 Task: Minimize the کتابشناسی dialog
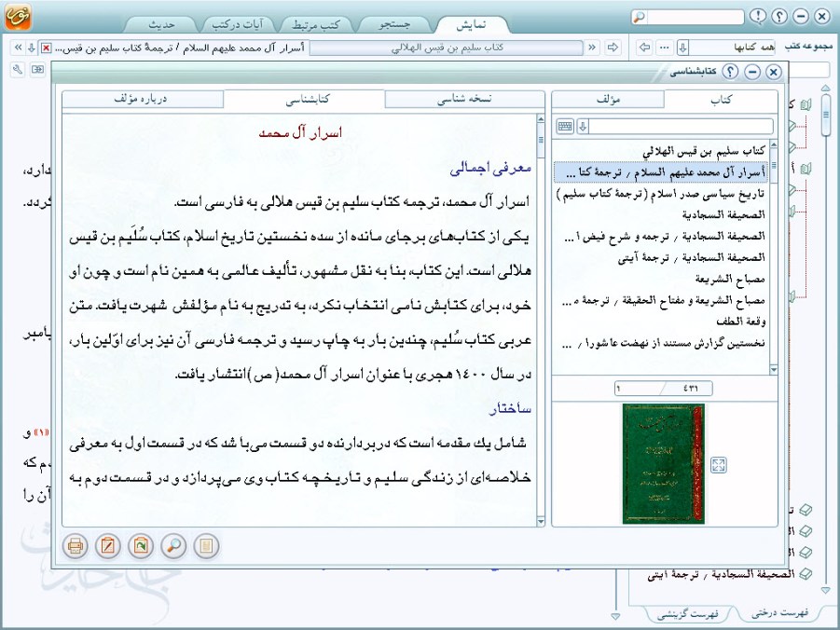tap(752, 71)
